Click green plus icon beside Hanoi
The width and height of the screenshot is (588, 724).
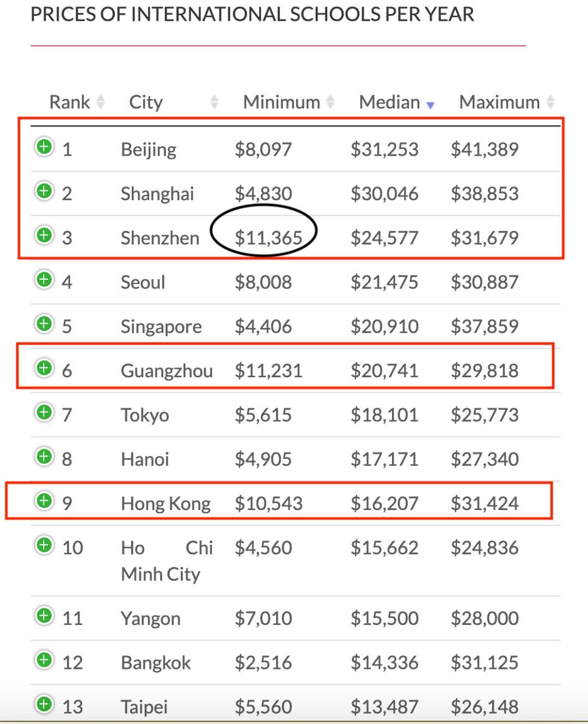[x=44, y=457]
